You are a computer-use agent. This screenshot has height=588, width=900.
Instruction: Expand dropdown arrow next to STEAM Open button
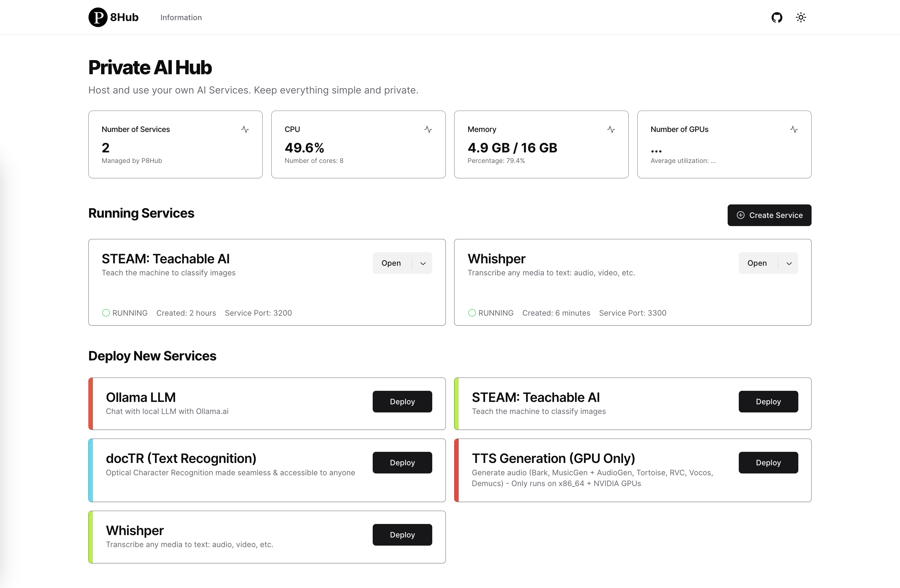(x=423, y=263)
